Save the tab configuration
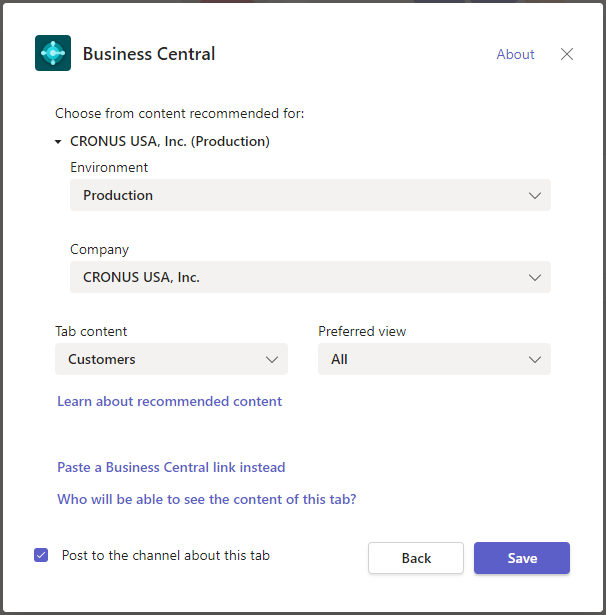The width and height of the screenshot is (606, 615). [522, 558]
